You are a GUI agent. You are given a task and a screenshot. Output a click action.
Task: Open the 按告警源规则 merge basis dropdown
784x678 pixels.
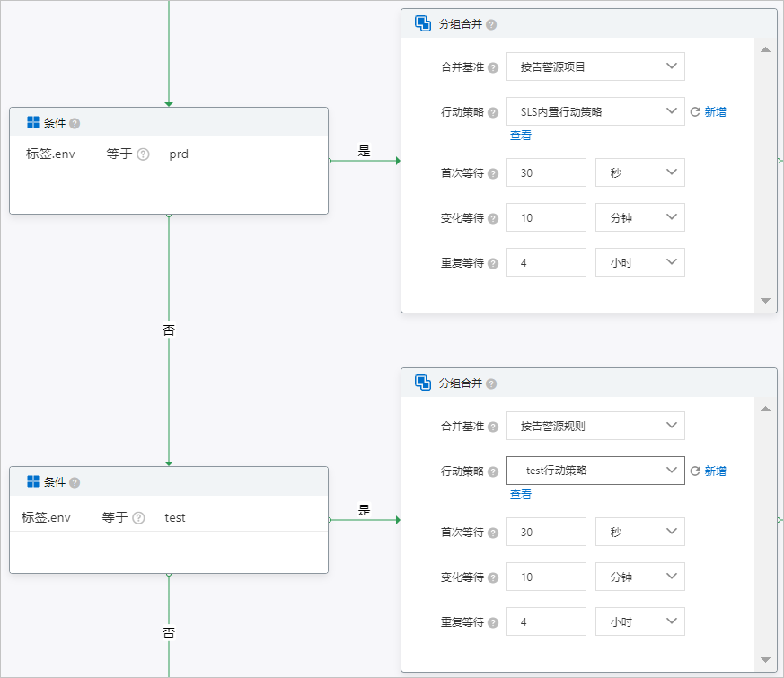click(x=595, y=426)
